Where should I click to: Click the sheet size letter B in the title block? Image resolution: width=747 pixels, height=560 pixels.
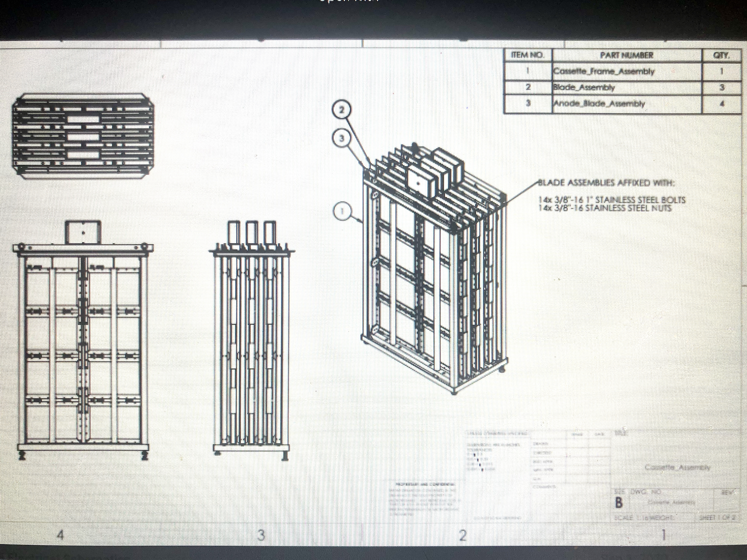619,503
